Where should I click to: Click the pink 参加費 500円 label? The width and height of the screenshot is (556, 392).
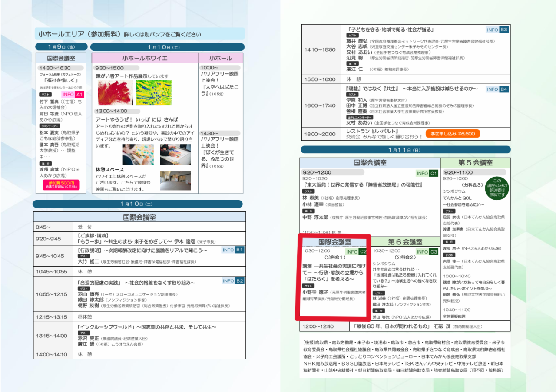(61, 185)
